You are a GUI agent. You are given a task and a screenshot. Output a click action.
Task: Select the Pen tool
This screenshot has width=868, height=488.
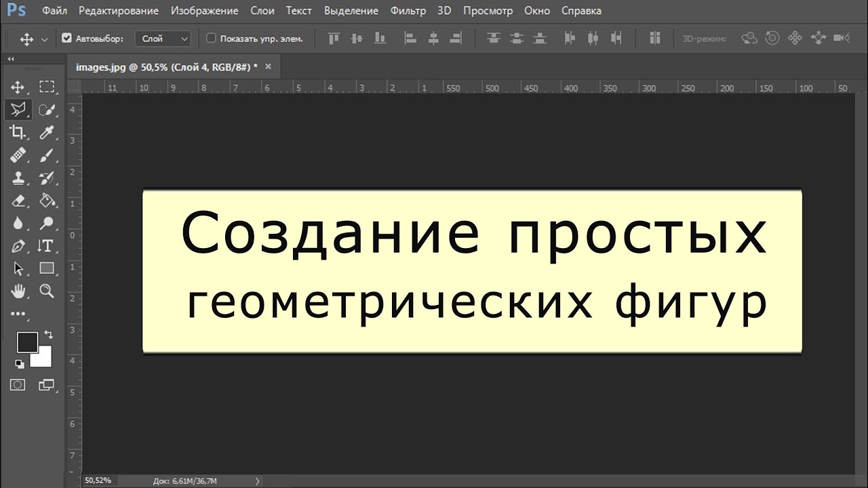click(18, 246)
